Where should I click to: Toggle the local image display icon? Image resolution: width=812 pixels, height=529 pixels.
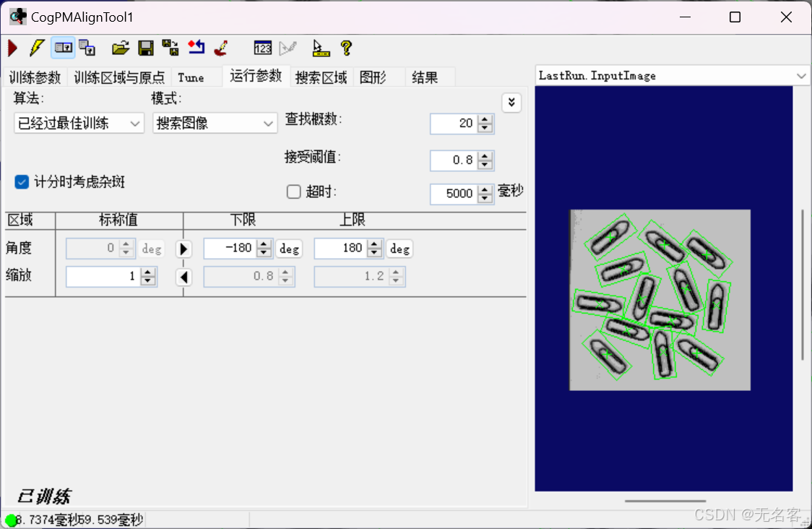point(63,48)
